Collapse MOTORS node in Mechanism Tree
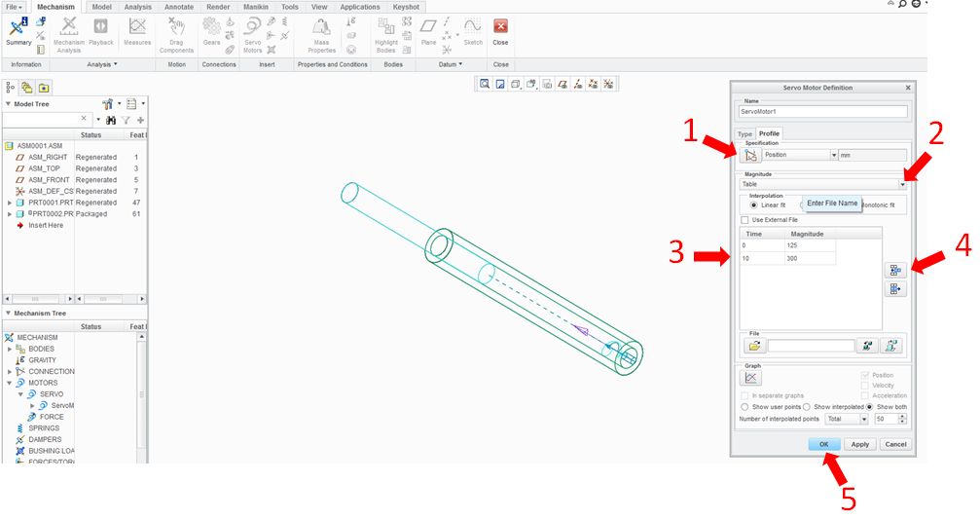This screenshot has width=980, height=519. [x=10, y=383]
